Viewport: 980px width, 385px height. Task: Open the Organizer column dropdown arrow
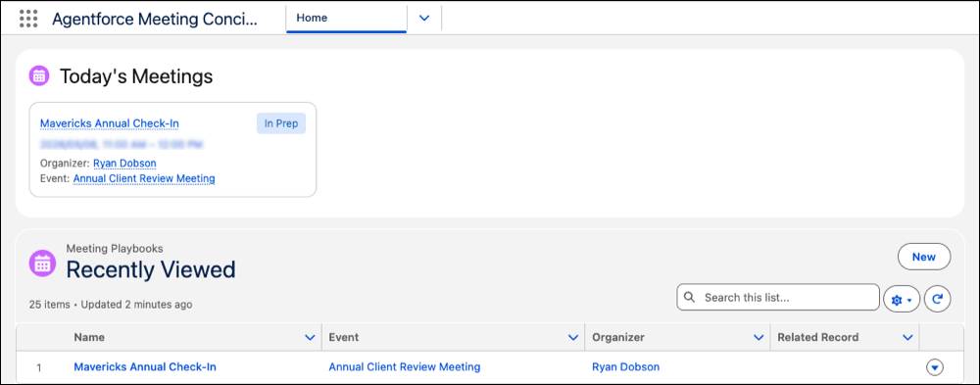tap(759, 338)
